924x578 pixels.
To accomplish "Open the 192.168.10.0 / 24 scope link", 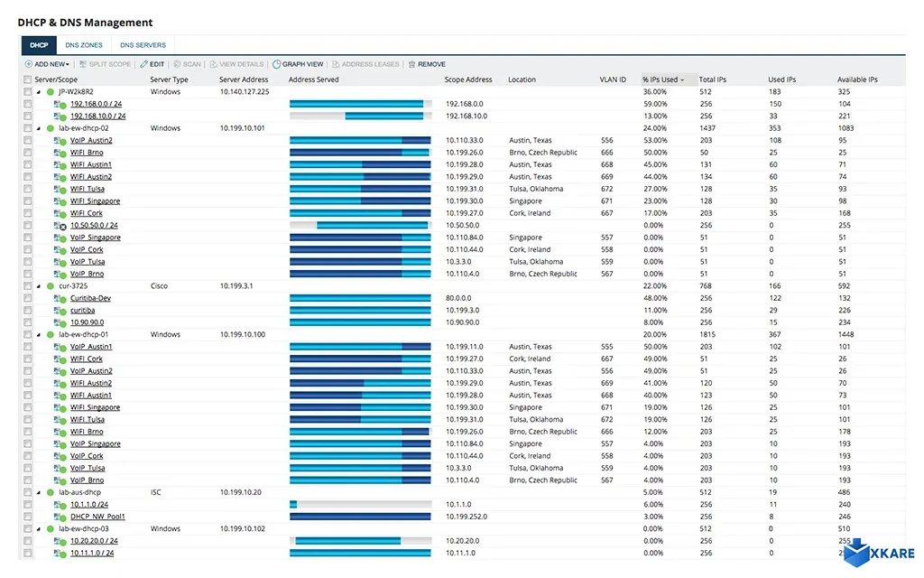I will 97,117.
